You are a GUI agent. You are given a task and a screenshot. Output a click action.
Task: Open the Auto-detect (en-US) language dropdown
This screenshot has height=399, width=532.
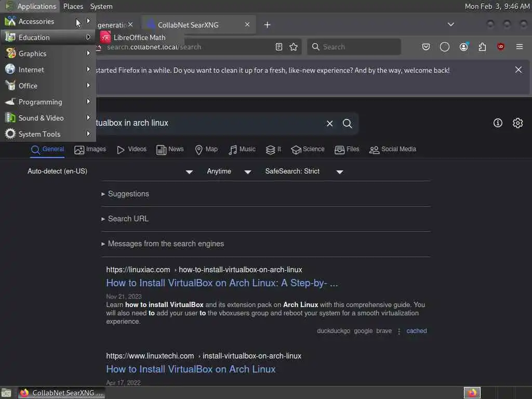110,171
